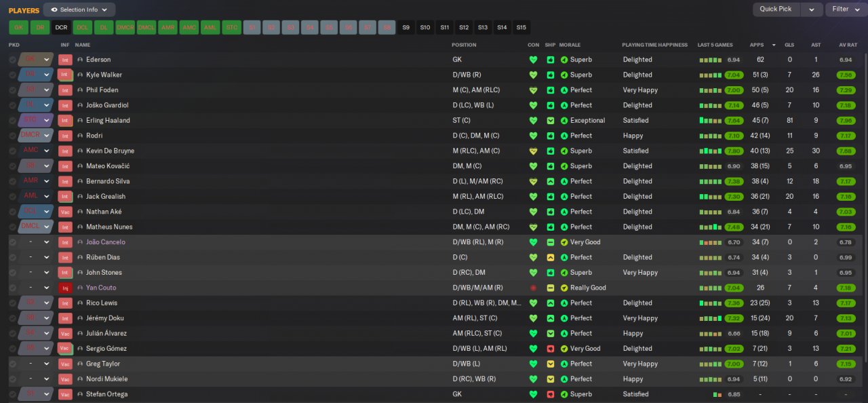
Task: Open Joško Gvardiol's player profile
Action: coord(107,105)
